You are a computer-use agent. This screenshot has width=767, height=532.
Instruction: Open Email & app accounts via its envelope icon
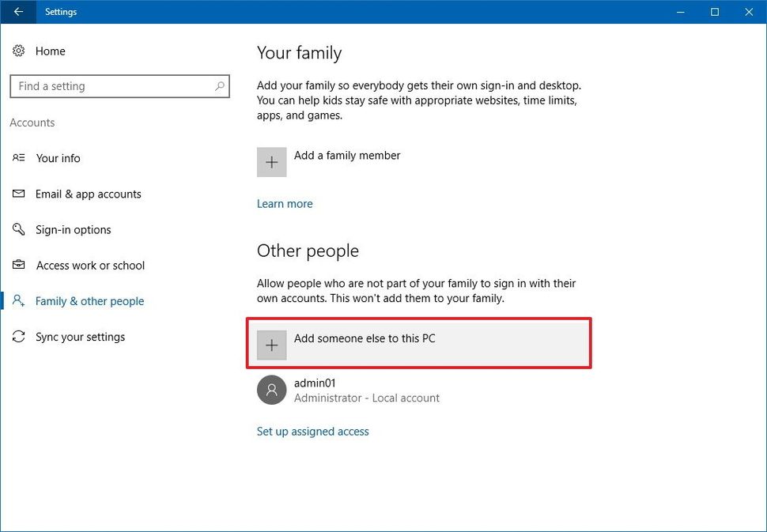(19, 194)
